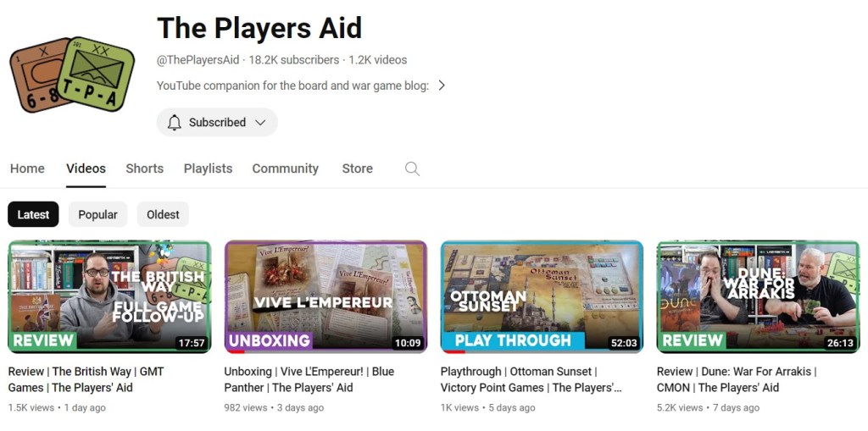Select the Popular filter chip
Screen dimensions: 868x431
tap(97, 214)
